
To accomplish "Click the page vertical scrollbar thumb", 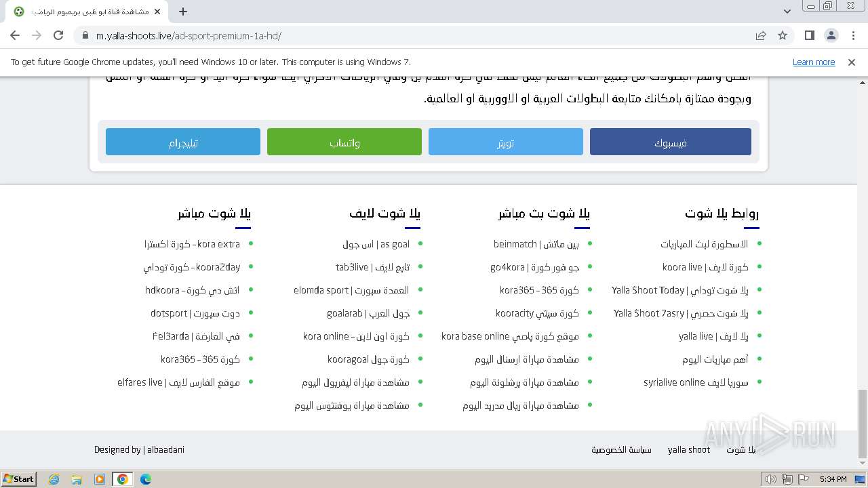I will 863,424.
